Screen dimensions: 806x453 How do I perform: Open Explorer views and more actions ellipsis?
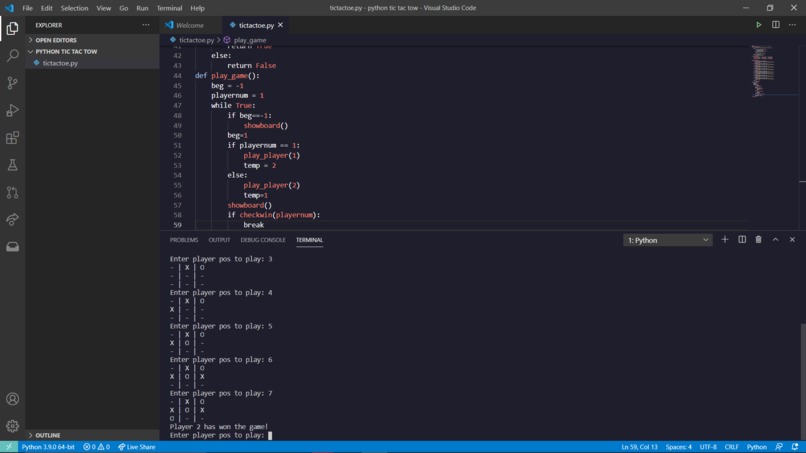coord(146,25)
